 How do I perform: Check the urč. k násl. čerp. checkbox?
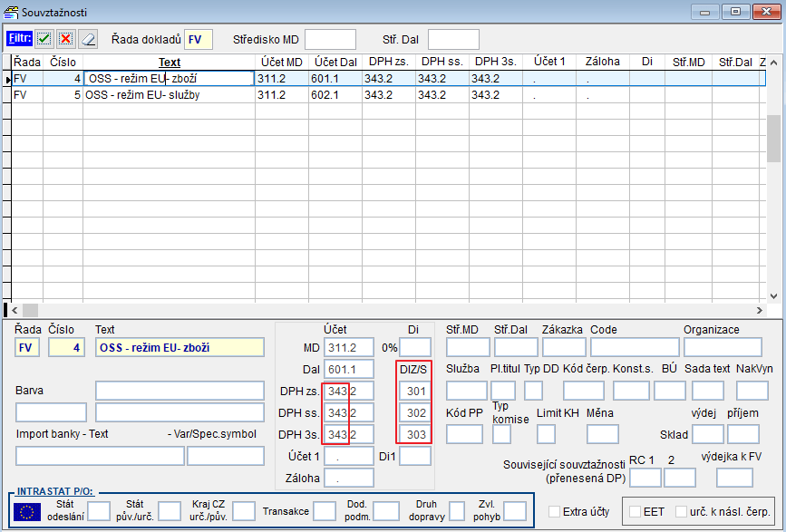point(681,511)
